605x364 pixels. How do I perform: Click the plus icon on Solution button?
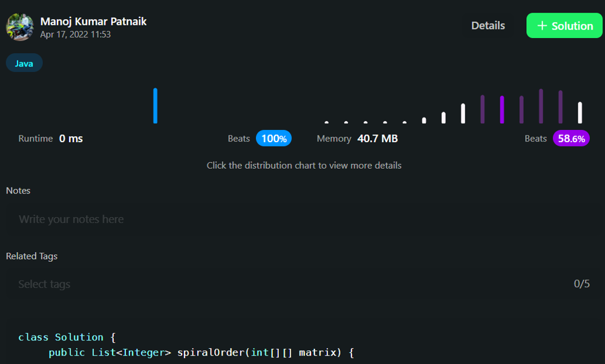[542, 26]
